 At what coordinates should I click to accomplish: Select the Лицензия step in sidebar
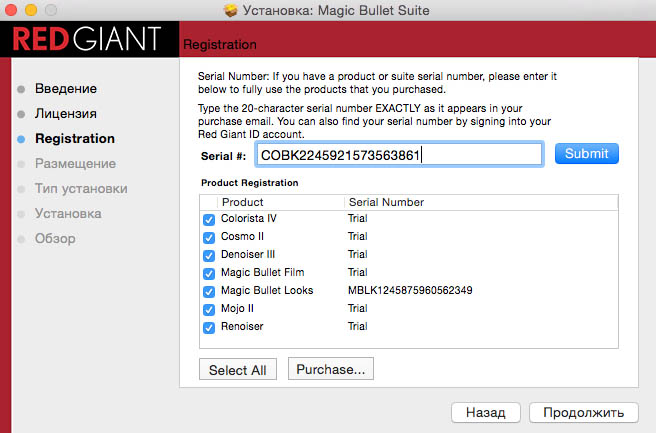pyautogui.click(x=66, y=114)
